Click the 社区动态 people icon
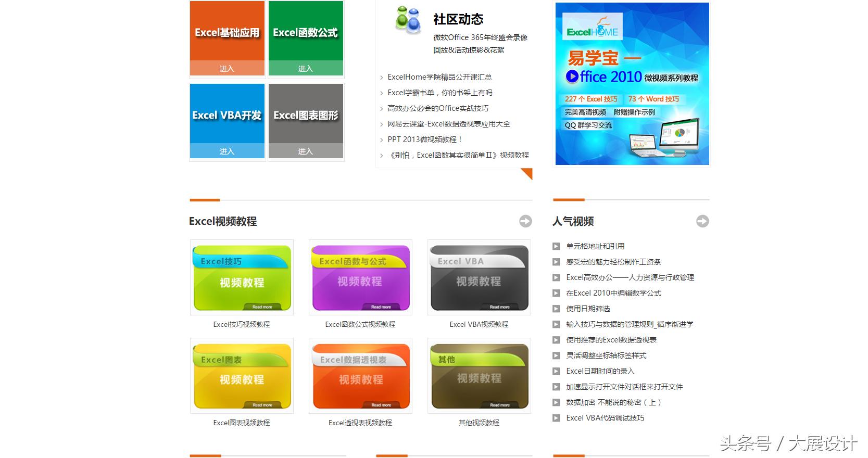 (x=408, y=20)
